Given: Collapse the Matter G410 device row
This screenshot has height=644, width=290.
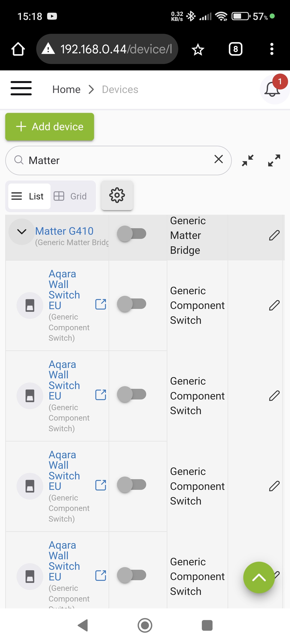Looking at the screenshot, I should coord(22,232).
